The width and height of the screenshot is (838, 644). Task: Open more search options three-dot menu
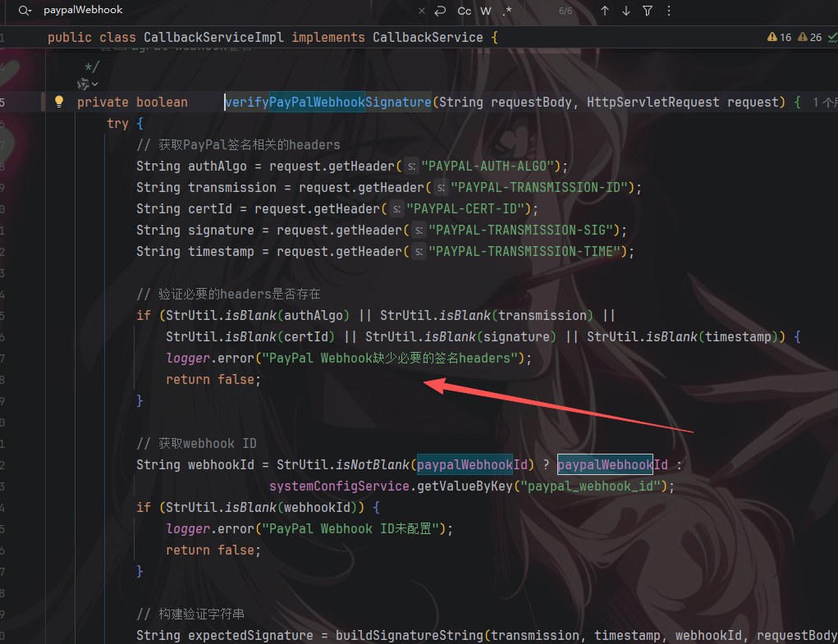point(668,11)
